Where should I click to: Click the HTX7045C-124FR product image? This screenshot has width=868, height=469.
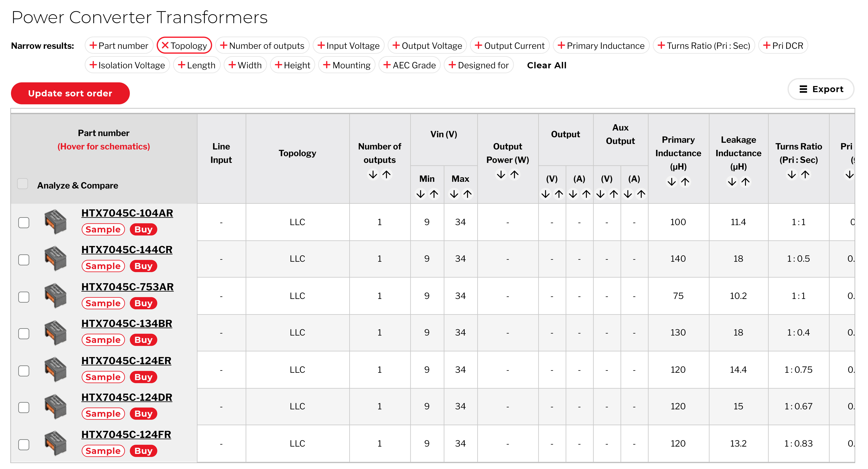click(56, 443)
